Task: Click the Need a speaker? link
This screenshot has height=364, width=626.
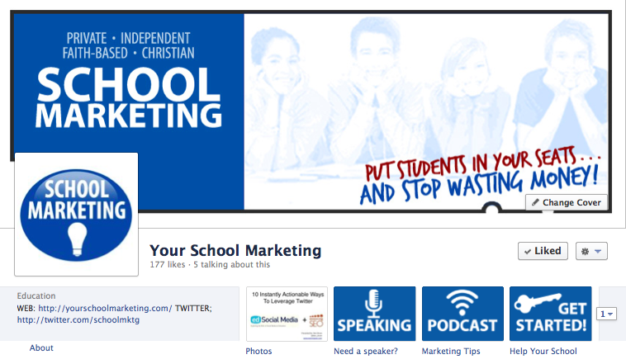Action: point(366,352)
